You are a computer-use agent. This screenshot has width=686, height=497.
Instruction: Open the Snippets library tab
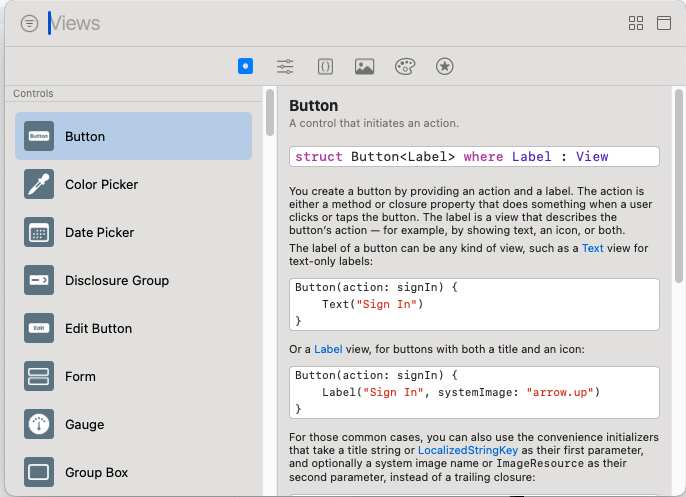pyautogui.click(x=325, y=66)
